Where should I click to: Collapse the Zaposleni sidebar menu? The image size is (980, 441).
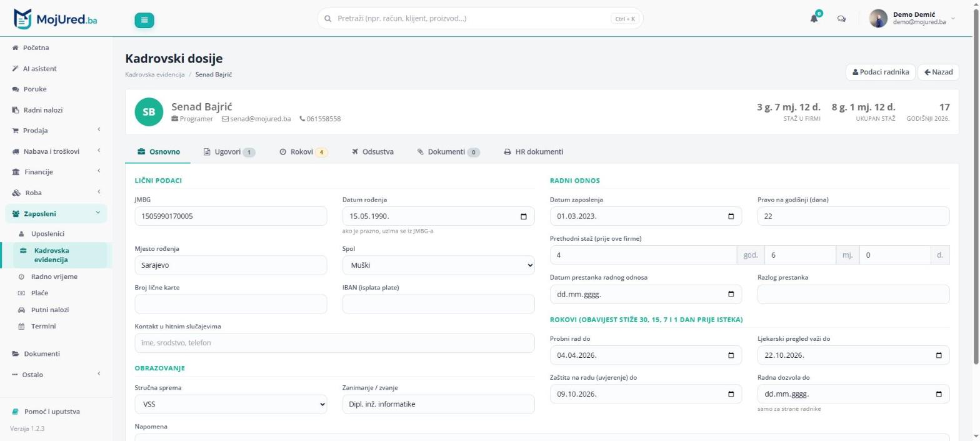[x=56, y=213]
